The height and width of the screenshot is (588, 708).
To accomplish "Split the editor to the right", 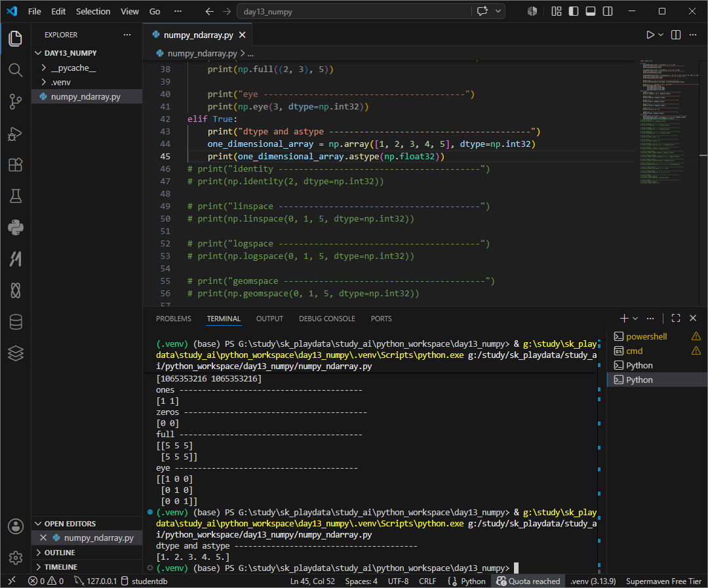I will point(675,35).
